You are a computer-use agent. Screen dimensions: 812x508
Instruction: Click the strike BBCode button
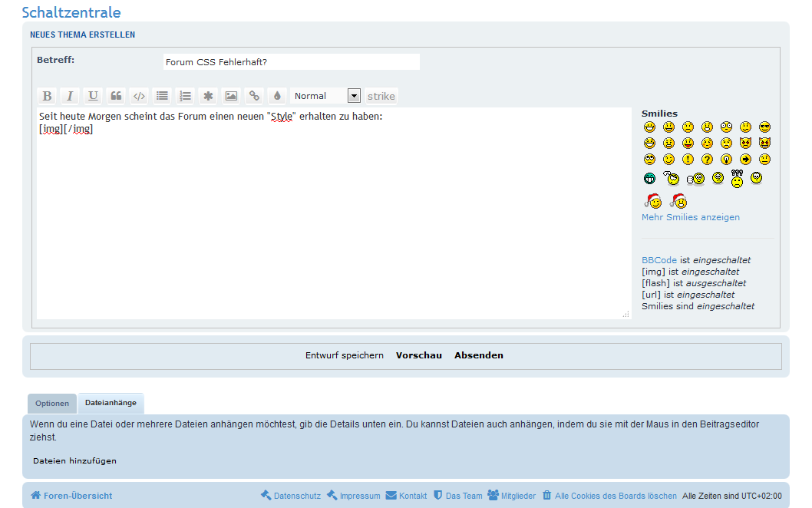[381, 96]
